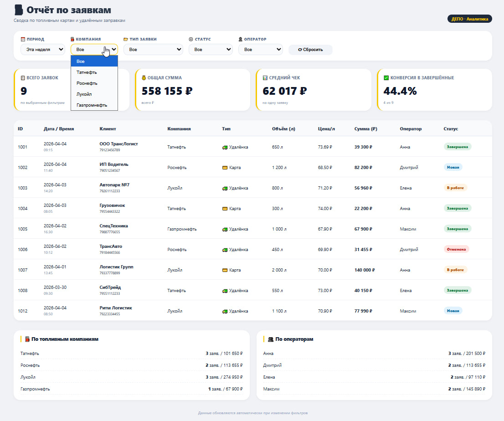Click the 44.4% conversion value
504x421 pixels.
400,91
